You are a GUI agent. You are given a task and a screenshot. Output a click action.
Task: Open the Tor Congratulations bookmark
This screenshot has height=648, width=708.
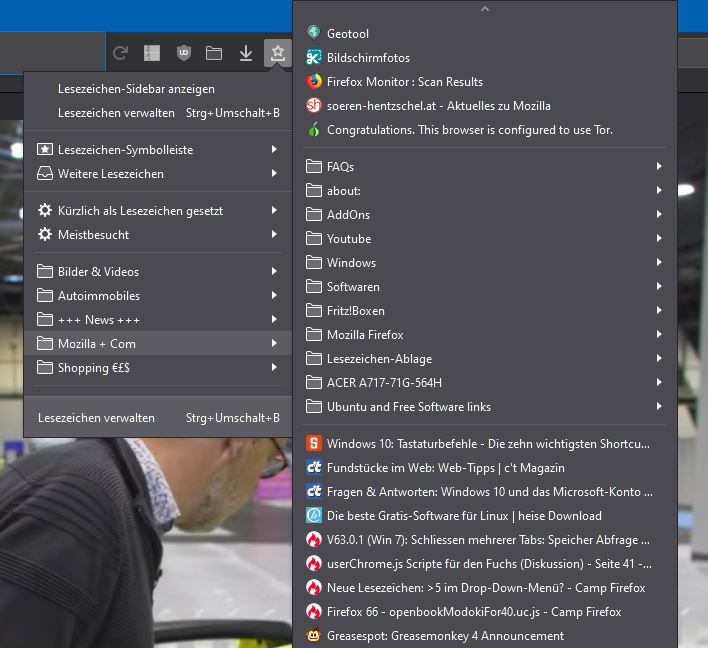485,130
